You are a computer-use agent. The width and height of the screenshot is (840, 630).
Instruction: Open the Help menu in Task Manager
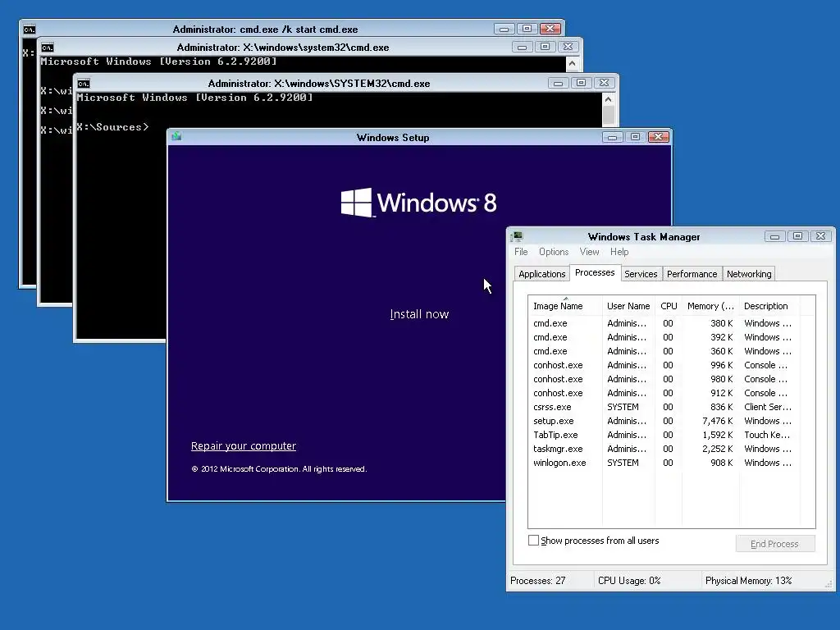pos(619,252)
